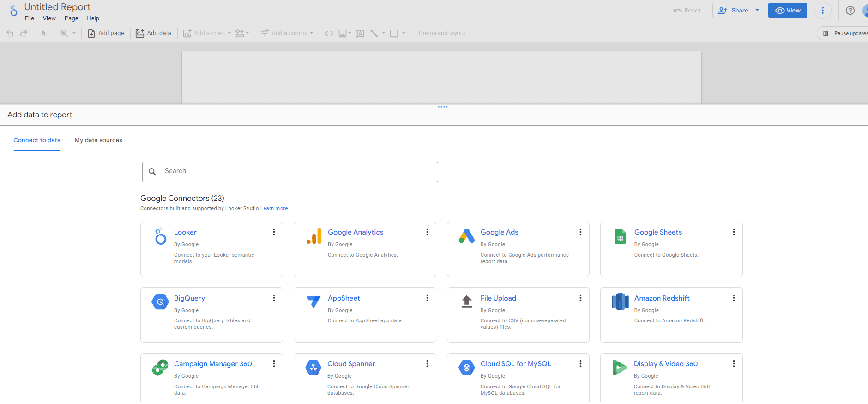The width and height of the screenshot is (868, 404).
Task: Click the connector Search field
Action: (290, 172)
